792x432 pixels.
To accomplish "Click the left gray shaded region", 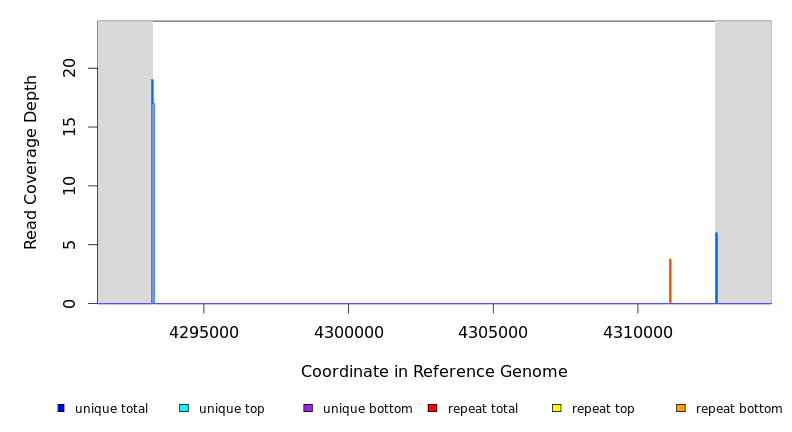I will [124, 160].
